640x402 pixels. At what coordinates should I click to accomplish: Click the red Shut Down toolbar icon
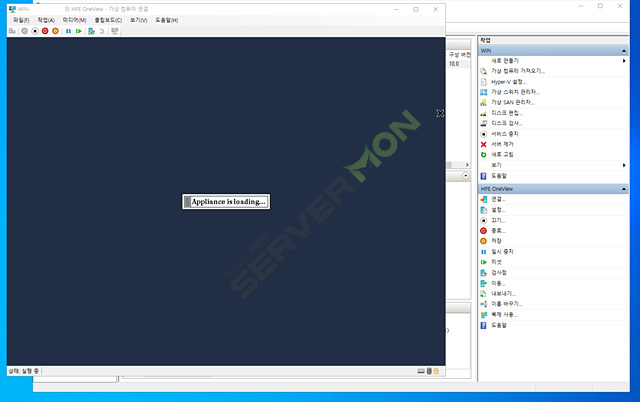click(x=45, y=31)
